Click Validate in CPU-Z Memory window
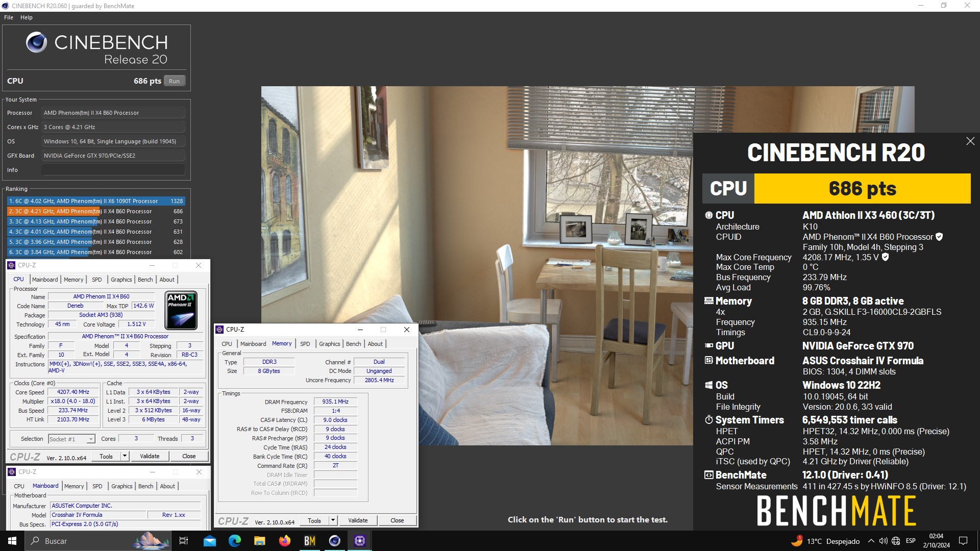The height and width of the screenshot is (551, 980). [x=358, y=520]
